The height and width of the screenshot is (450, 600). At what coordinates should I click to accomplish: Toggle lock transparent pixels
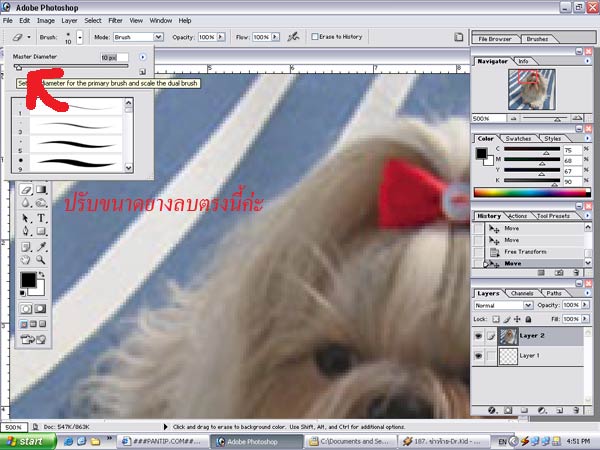click(x=496, y=319)
